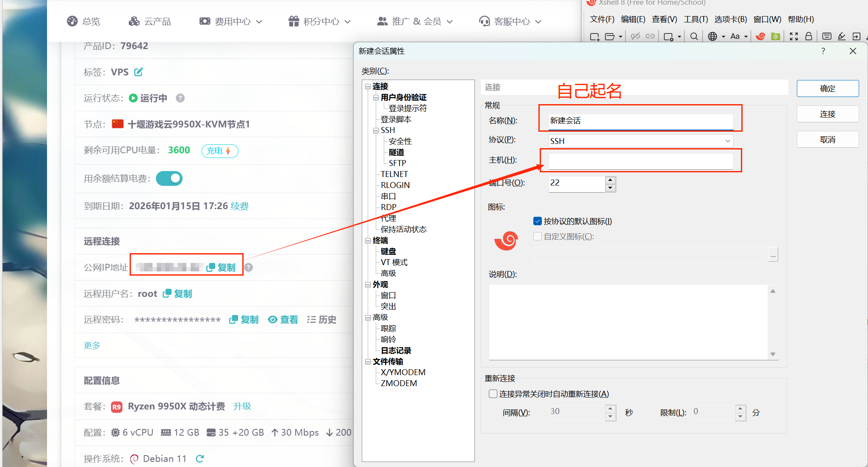Uncheck default icon by protocol checkbox
868x467 pixels.
[538, 221]
